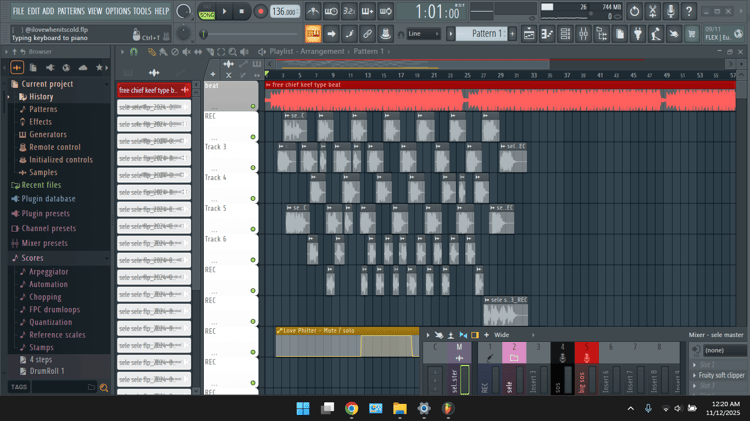
Task: Open the tempo tapper icon
Action: point(656,34)
